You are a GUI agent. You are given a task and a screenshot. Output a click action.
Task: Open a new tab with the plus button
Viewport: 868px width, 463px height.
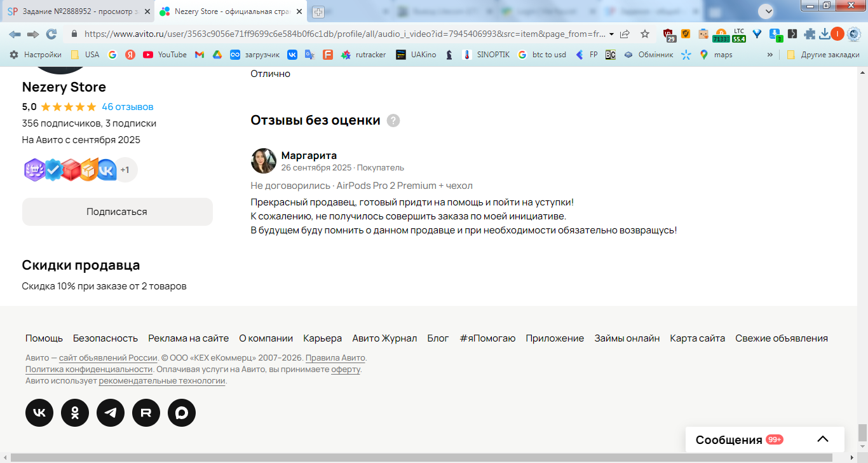(318, 12)
